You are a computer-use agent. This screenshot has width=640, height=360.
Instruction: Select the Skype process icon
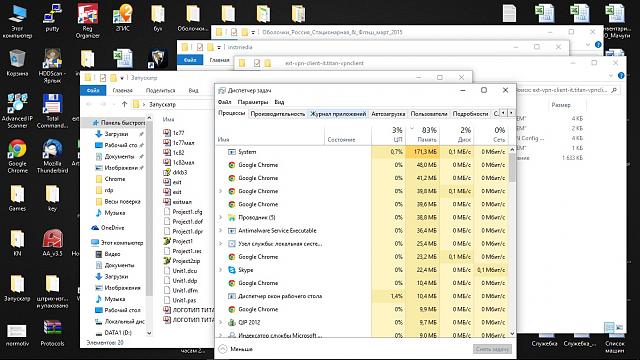[232, 270]
